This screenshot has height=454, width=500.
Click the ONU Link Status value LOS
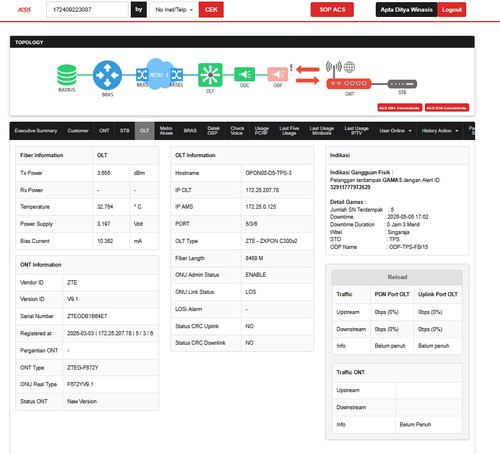click(251, 292)
